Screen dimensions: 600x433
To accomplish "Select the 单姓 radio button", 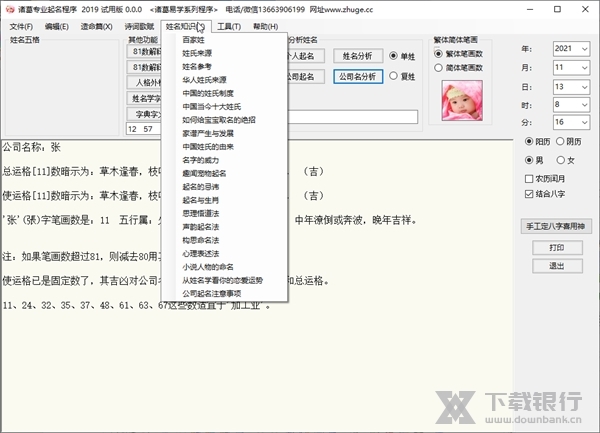I will click(393, 56).
